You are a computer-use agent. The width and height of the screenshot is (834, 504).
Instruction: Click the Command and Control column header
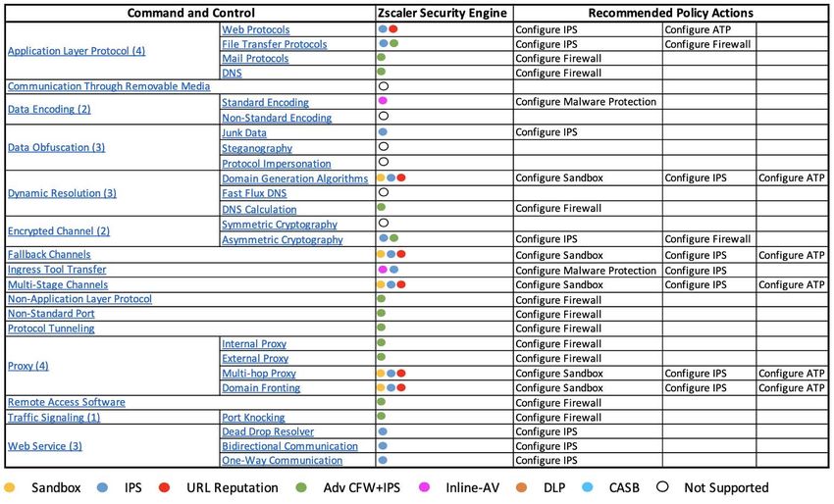pos(191,14)
